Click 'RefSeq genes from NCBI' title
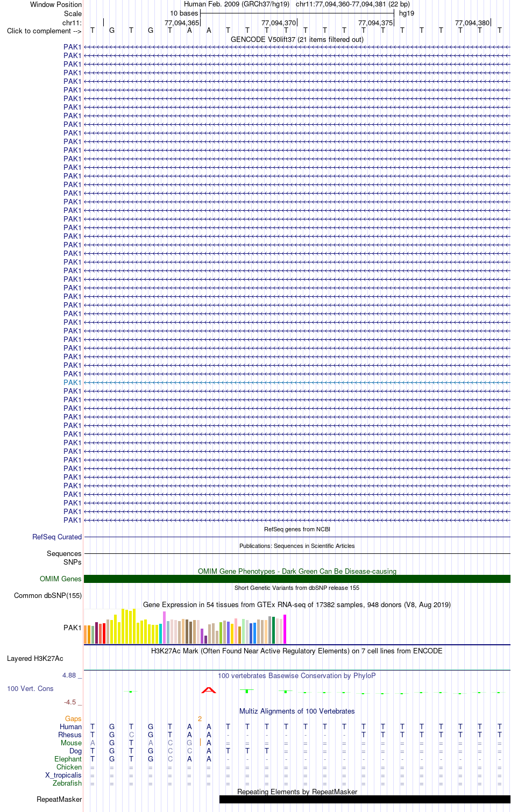The image size is (511, 812). click(297, 529)
